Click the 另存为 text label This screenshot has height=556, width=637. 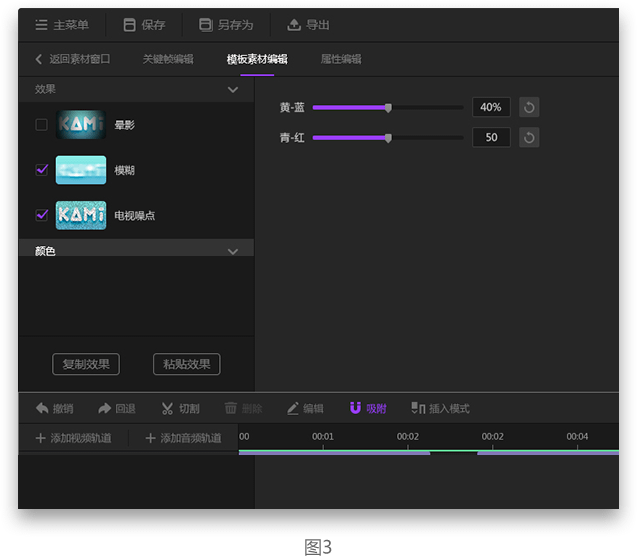(x=236, y=25)
